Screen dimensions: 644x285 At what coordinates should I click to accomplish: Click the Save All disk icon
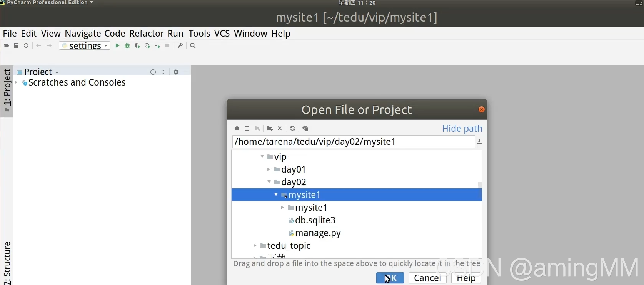(x=16, y=45)
